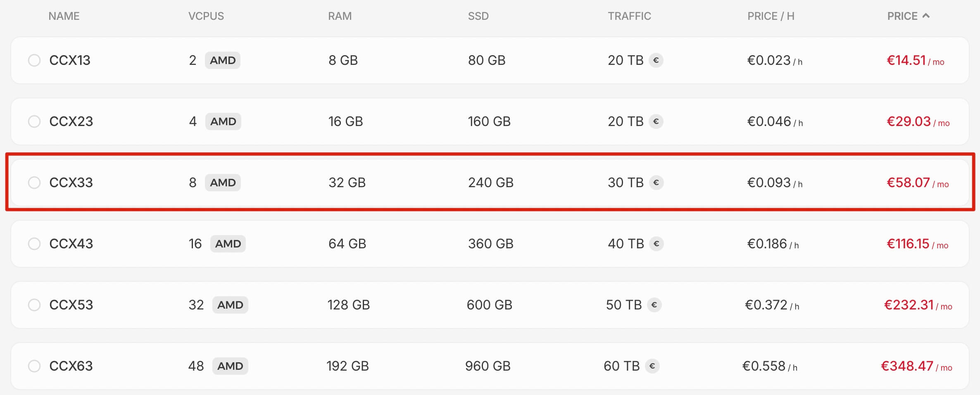
Task: Sort by the VCPUS column header
Action: (206, 16)
